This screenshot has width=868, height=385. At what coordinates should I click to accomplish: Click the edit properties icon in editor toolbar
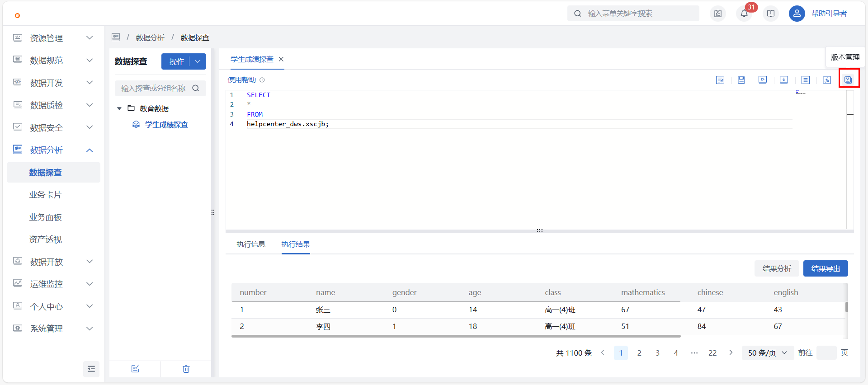(x=720, y=80)
